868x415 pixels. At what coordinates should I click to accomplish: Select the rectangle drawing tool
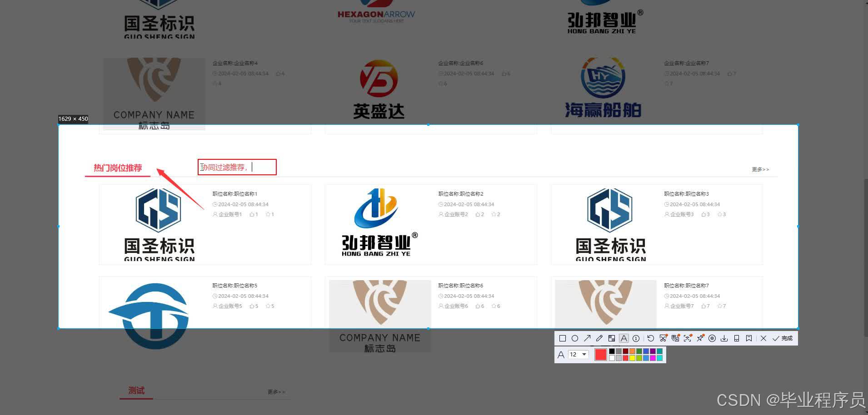(563, 338)
